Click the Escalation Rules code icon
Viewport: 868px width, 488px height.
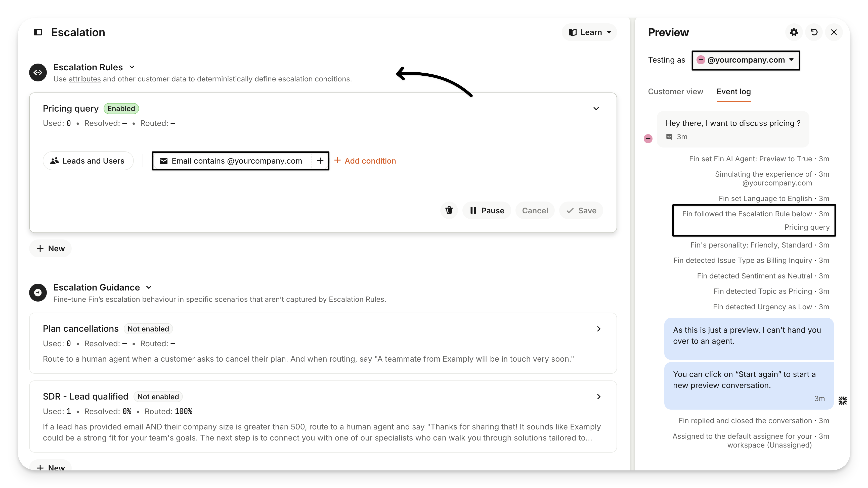pyautogui.click(x=38, y=73)
